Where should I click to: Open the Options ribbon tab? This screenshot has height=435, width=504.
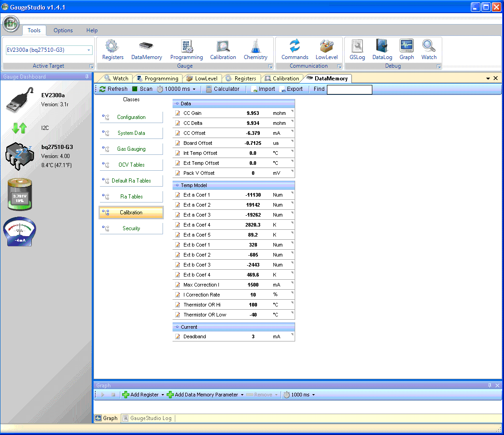pos(63,30)
